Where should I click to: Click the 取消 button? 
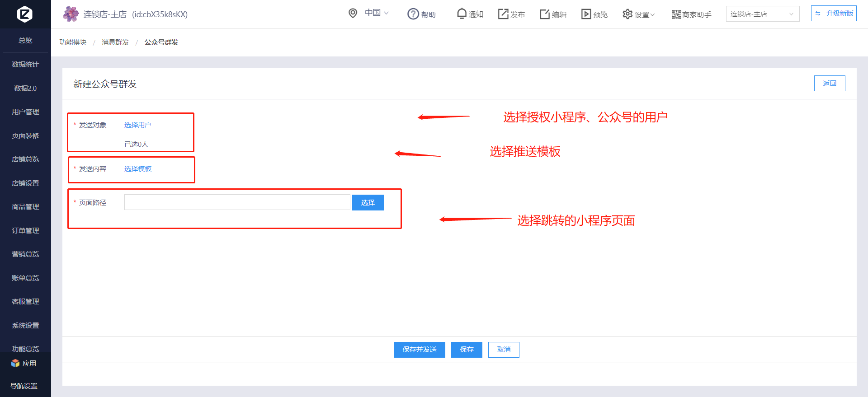(504, 350)
